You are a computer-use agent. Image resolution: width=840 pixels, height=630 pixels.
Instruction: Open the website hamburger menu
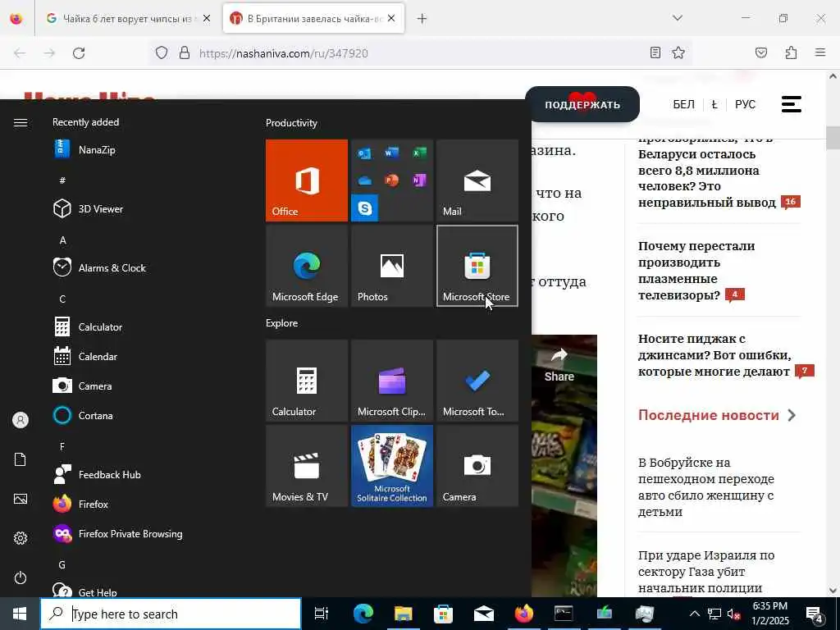click(792, 104)
